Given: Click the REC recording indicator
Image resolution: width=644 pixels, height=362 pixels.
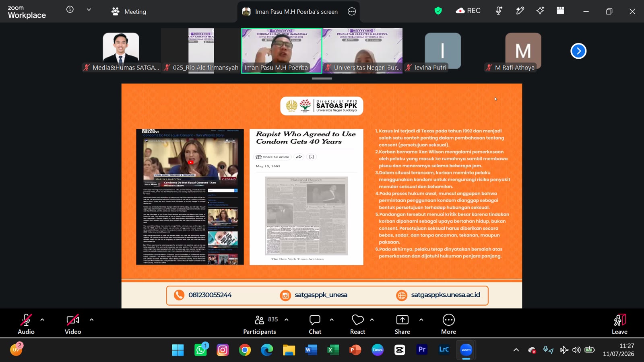Looking at the screenshot, I should coord(468,11).
